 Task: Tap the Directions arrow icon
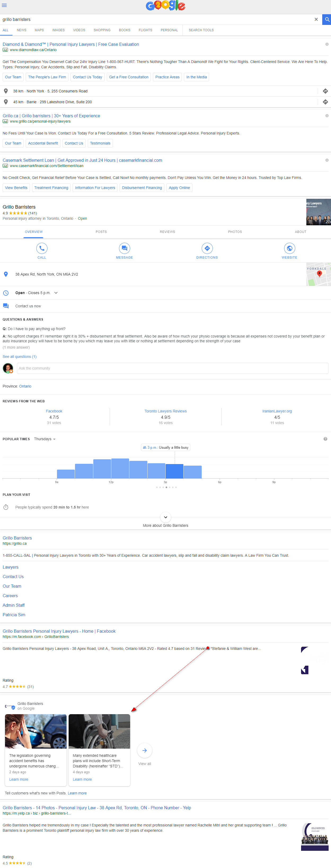[207, 248]
